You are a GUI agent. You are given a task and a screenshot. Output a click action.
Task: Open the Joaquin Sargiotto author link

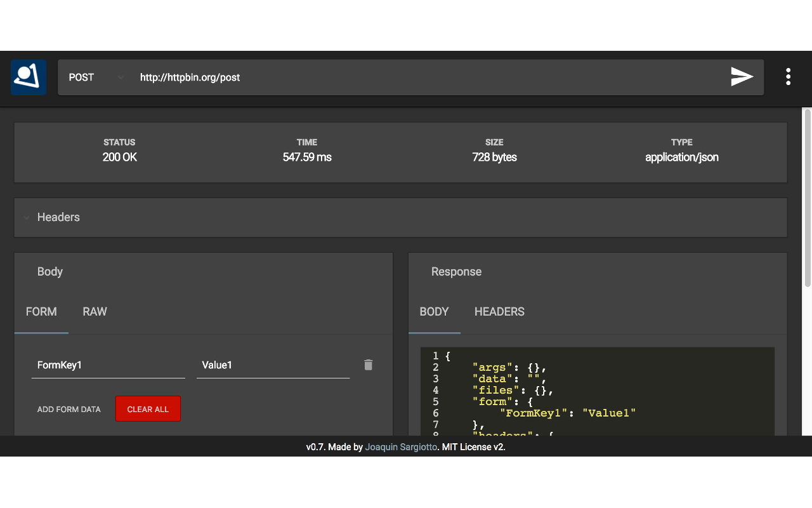click(401, 447)
